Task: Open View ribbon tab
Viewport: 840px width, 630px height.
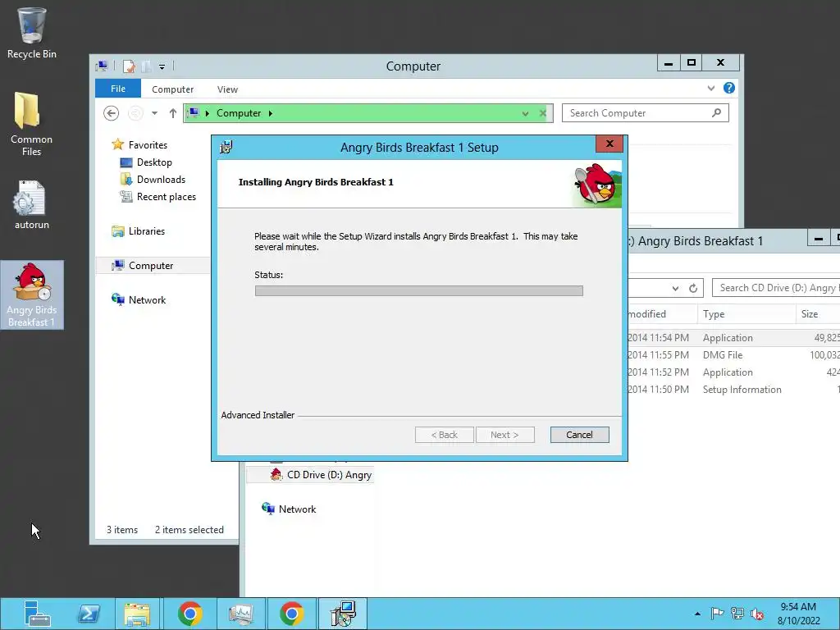Action: (x=227, y=89)
